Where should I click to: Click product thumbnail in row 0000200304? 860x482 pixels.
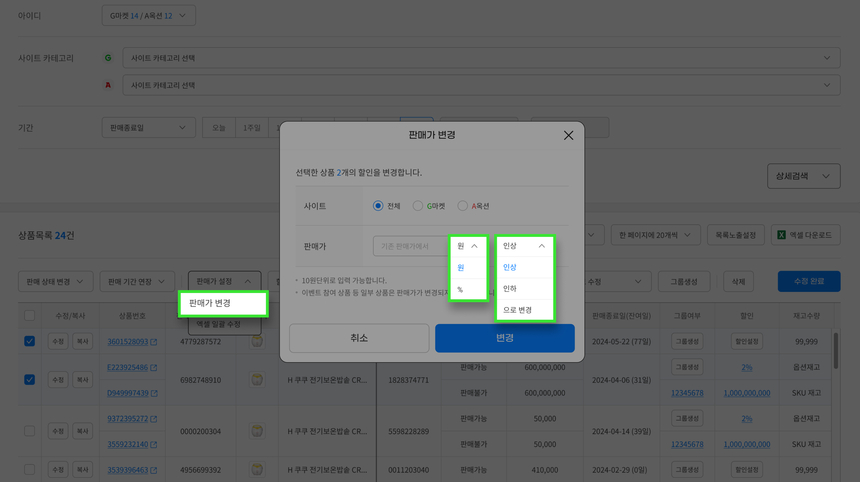tap(257, 431)
